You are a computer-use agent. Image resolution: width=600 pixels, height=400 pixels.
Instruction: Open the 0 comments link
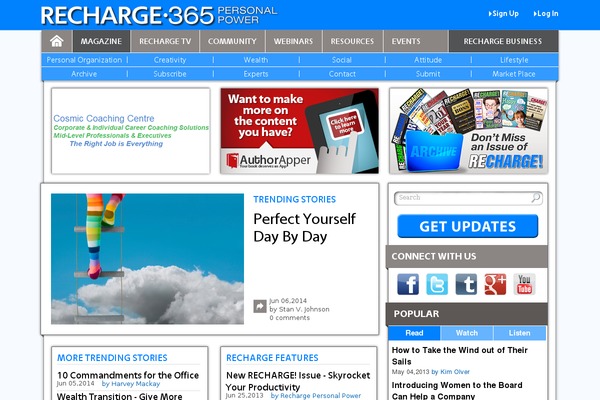[x=289, y=318]
